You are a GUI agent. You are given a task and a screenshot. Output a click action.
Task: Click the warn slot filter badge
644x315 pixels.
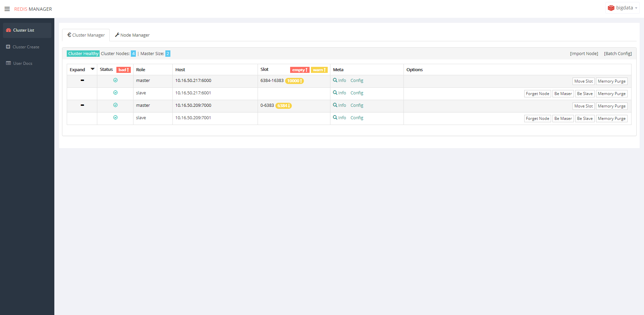tap(319, 70)
